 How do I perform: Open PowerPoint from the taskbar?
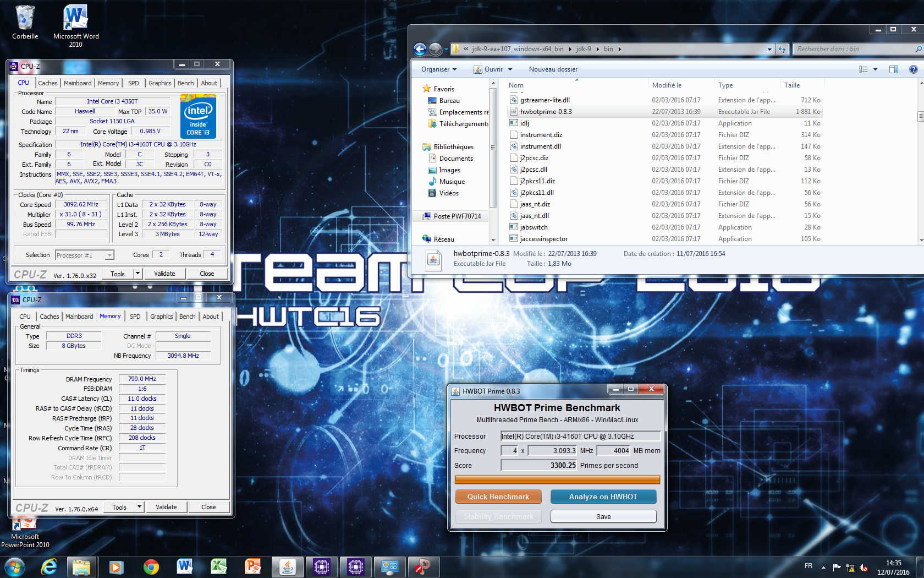pyautogui.click(x=253, y=566)
